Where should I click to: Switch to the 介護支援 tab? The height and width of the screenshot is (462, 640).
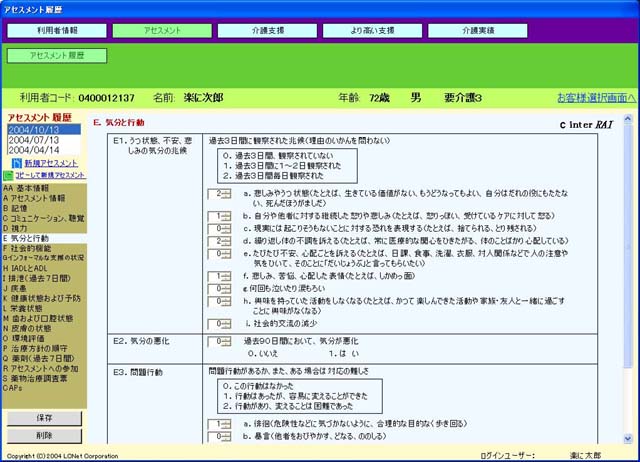(x=266, y=30)
